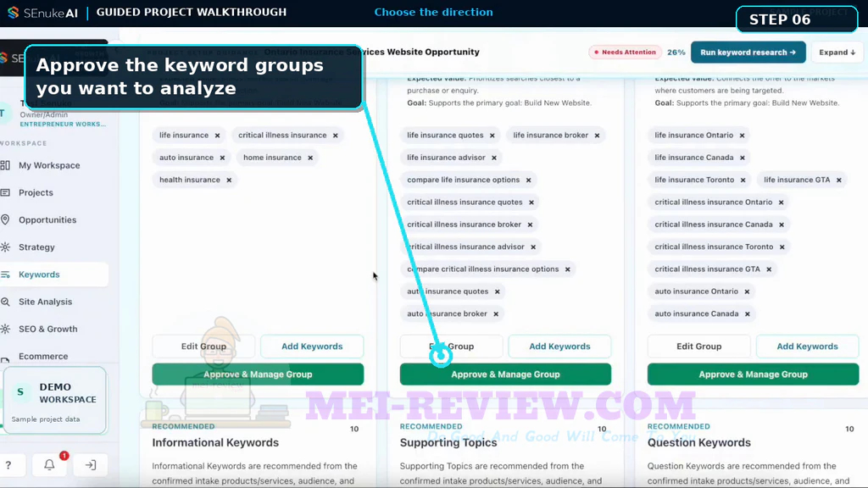Remove 'critical illness insurance broker' chip

(x=531, y=225)
